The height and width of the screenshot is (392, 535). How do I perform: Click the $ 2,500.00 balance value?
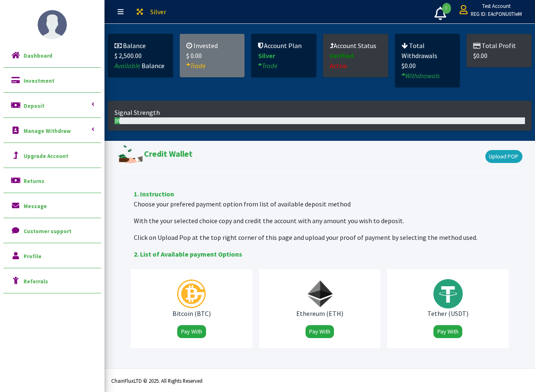(x=128, y=56)
